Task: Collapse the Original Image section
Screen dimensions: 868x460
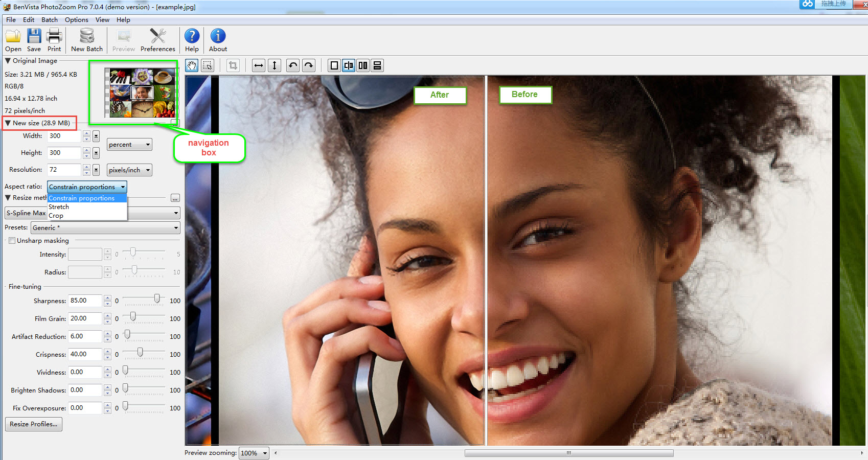Action: tap(7, 60)
